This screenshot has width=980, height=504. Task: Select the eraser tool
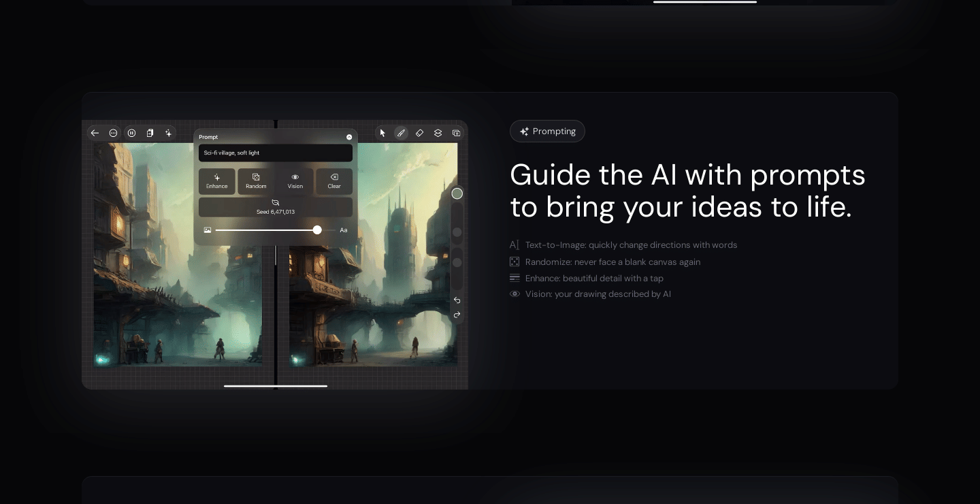419,133
